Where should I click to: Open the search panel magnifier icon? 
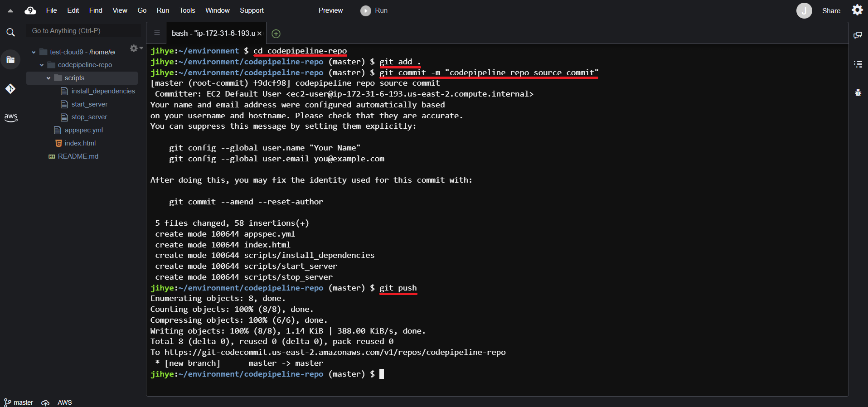pos(10,32)
